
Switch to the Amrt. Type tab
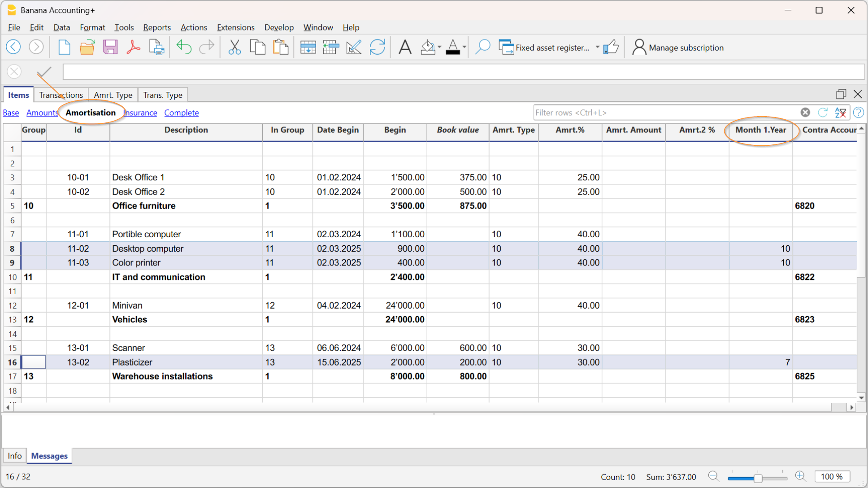click(113, 95)
